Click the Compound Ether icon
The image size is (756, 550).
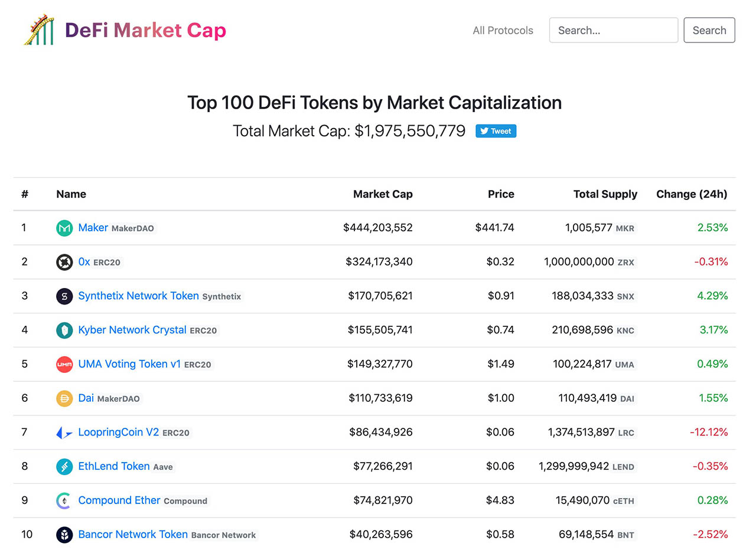point(64,501)
